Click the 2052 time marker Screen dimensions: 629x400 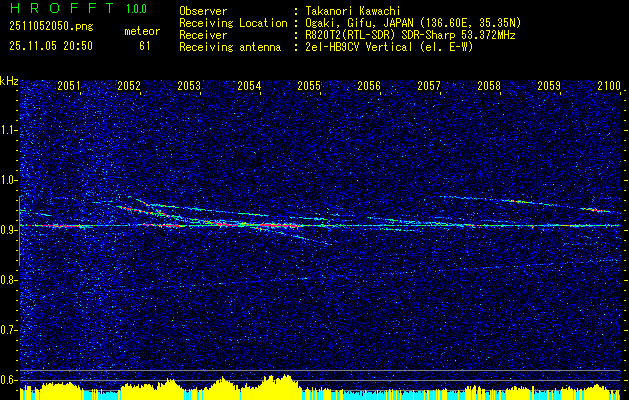tap(129, 86)
